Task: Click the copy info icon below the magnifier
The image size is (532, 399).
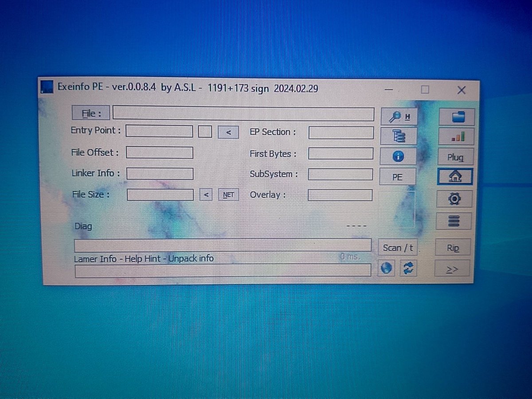Action: click(398, 136)
